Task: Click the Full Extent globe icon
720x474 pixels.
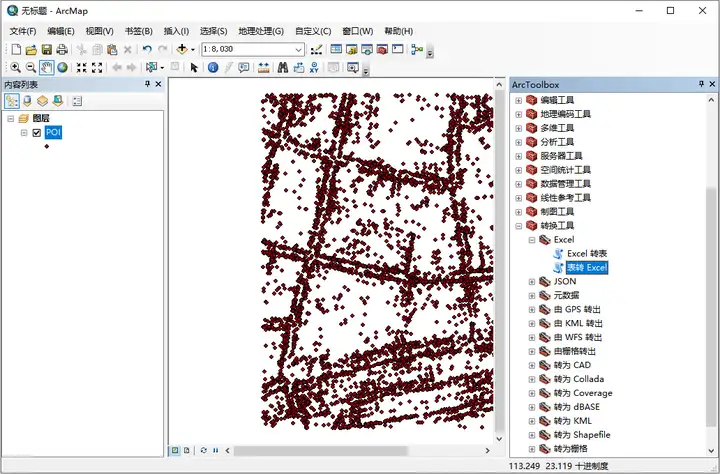Action: (62, 67)
